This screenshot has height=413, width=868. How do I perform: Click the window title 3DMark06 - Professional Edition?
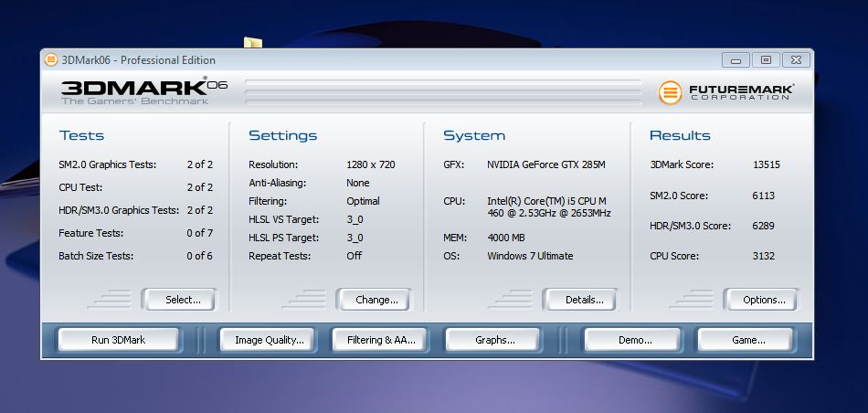(138, 59)
